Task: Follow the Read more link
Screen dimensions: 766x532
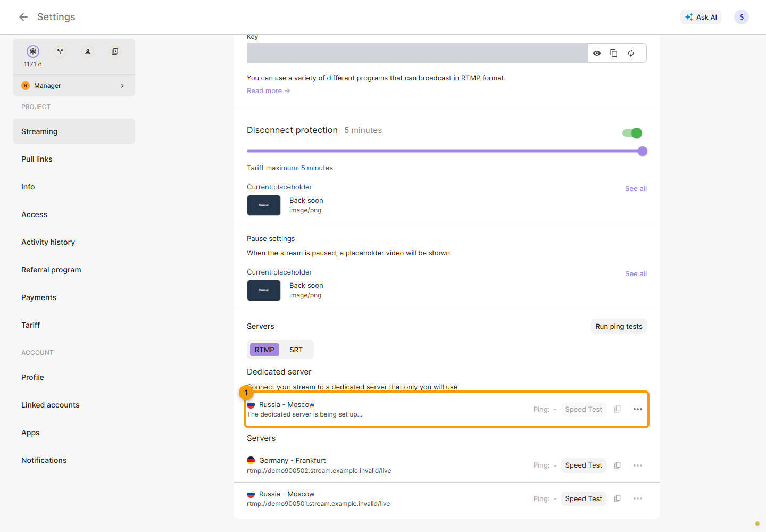Action: (269, 91)
